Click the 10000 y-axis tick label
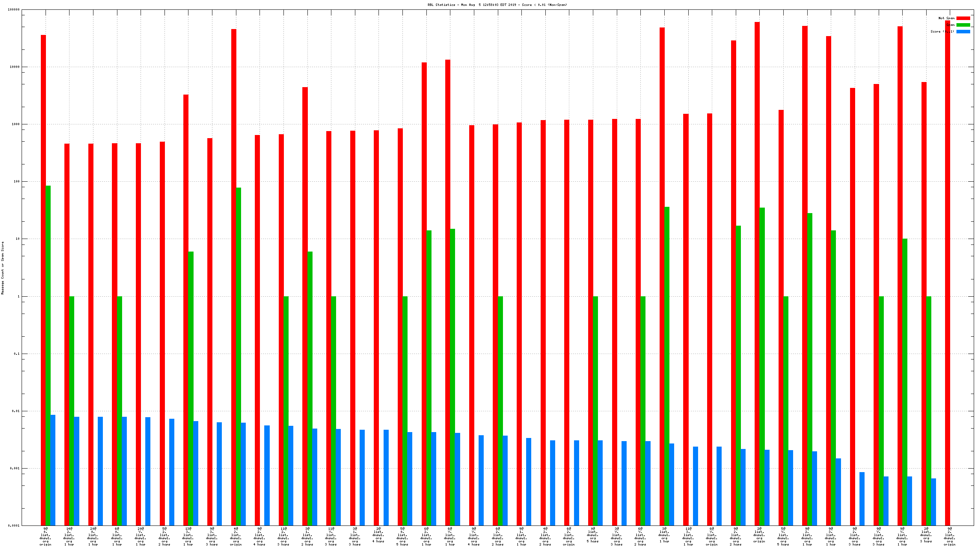Image resolution: width=980 pixels, height=551 pixels. [15, 67]
